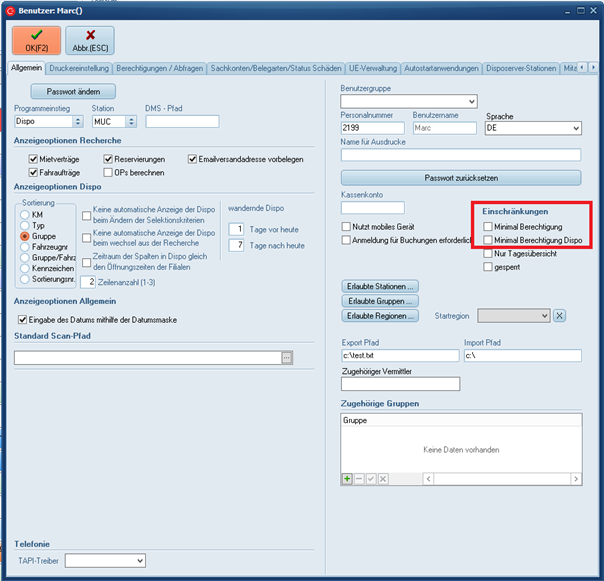Click the cancel X icon in groups grid
The width and height of the screenshot is (604, 581).
point(384,479)
